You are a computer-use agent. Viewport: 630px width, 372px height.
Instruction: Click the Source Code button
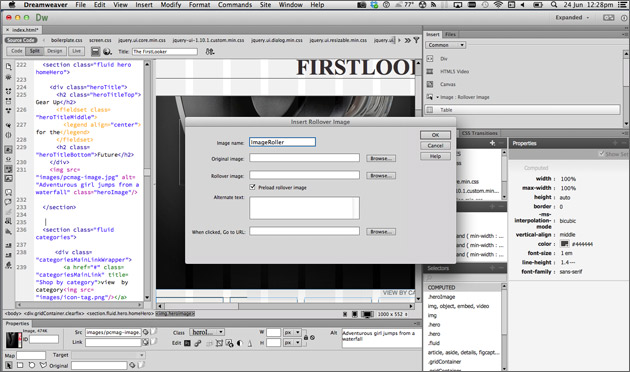coord(21,40)
